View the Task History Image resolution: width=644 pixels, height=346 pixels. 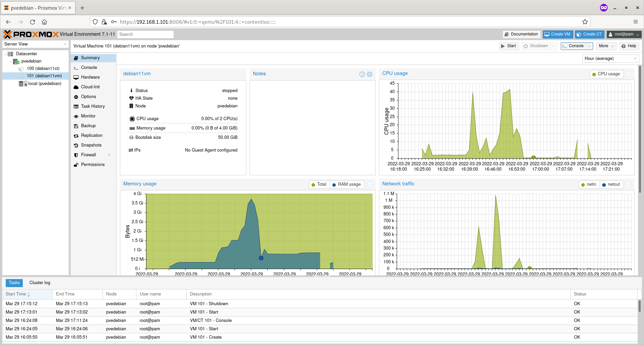click(93, 106)
